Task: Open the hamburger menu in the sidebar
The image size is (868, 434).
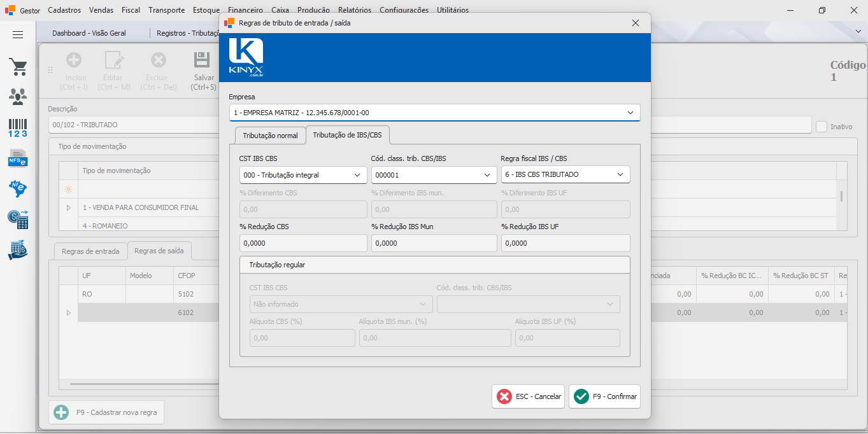Action: tap(18, 35)
